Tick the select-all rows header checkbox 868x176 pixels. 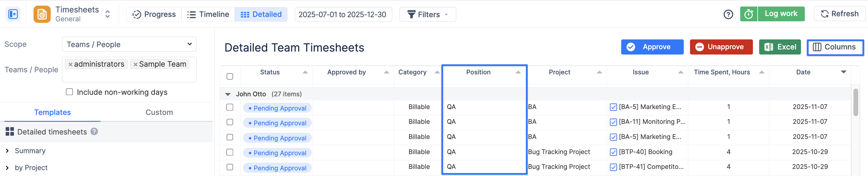point(230,76)
